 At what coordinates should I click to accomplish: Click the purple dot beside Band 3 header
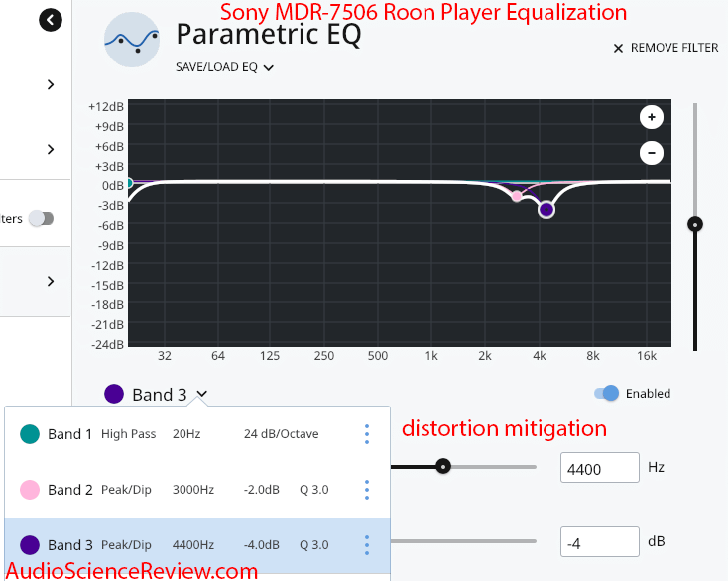(114, 394)
